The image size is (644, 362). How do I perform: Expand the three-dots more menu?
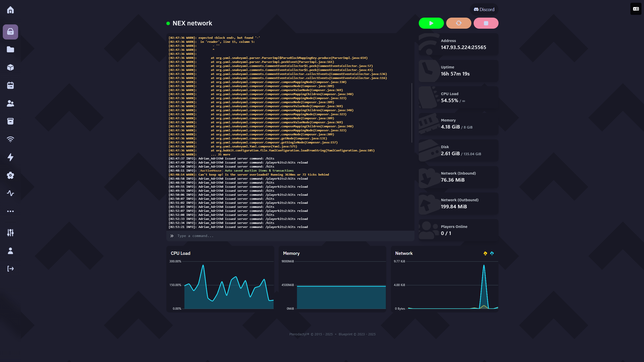click(10, 211)
